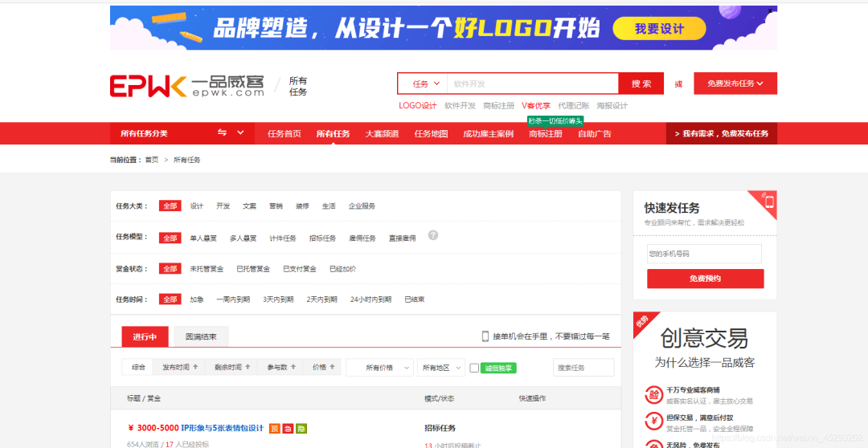Filter 任务大类 by 开发
868x448 pixels.
[223, 206]
